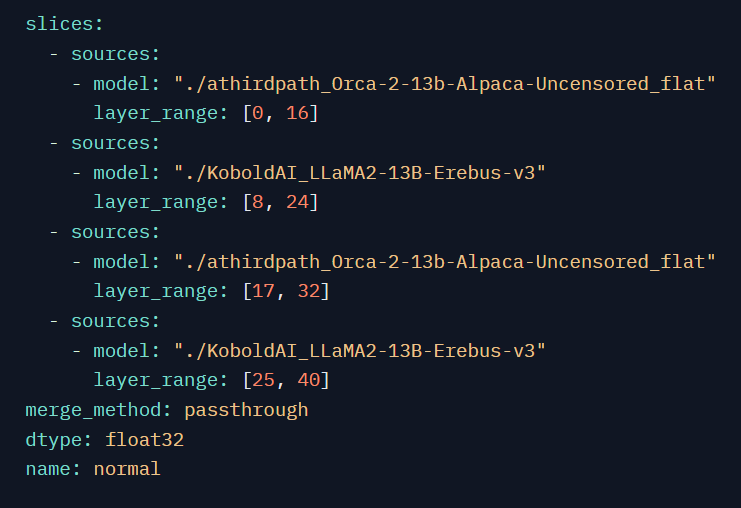Screen dimensions: 741x508
Task: Click the second Orca-2-13b-Alpaca-Uncensored_flat model path
Action: [445, 262]
